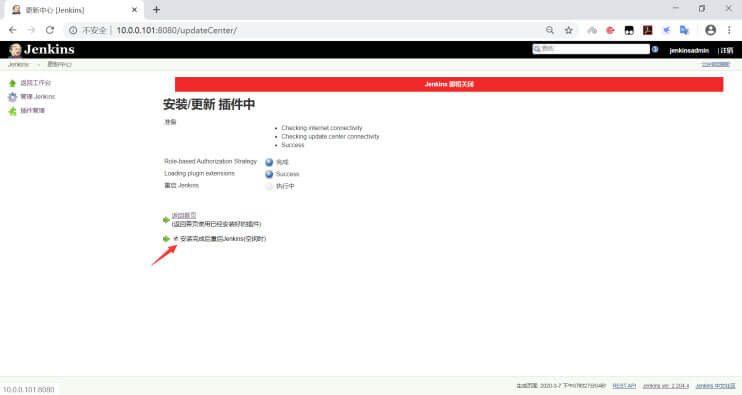This screenshot has height=395, width=742.
Task: Open the Chrome three-dot menu
Action: pos(729,30)
